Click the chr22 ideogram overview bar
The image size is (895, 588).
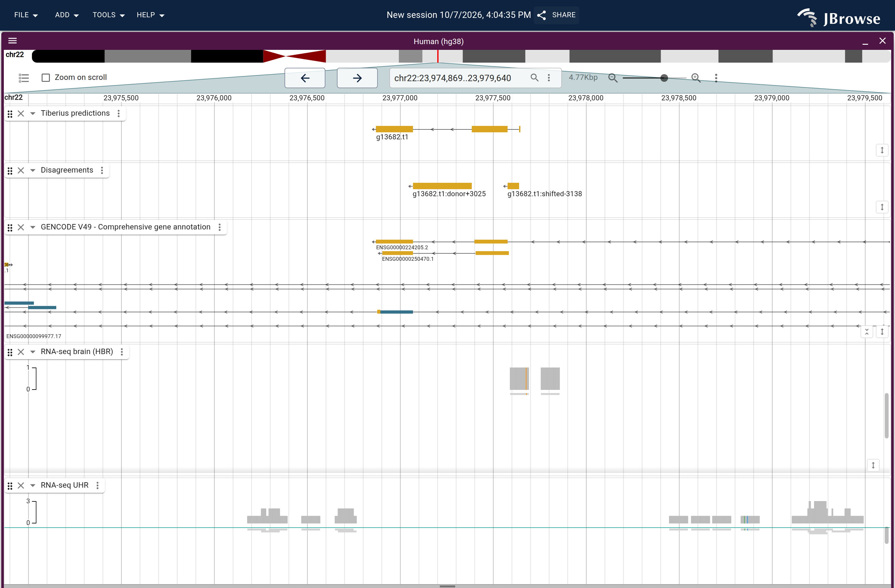461,56
